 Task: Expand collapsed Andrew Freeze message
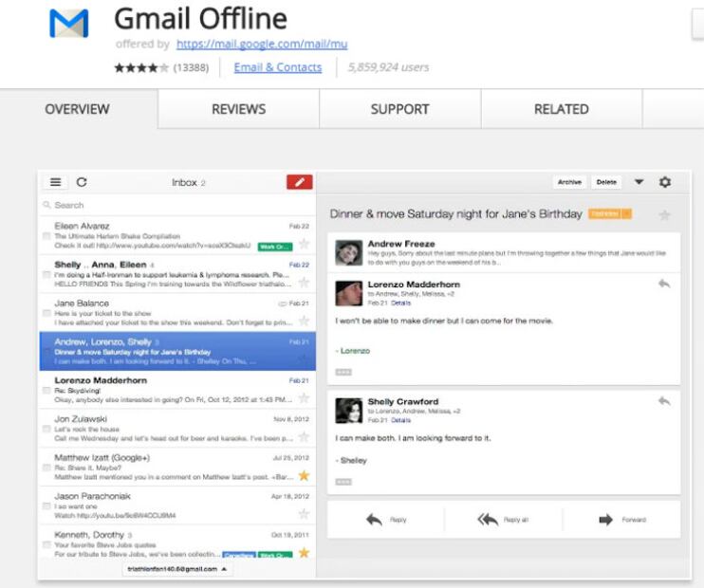504,252
